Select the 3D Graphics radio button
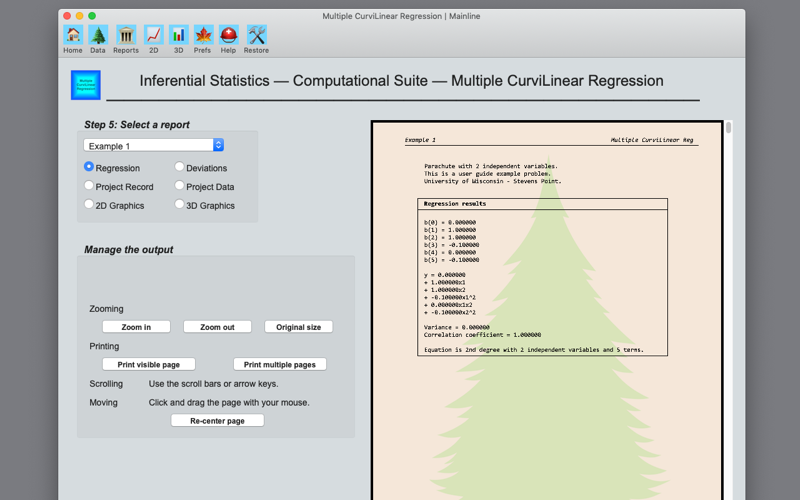 point(179,204)
